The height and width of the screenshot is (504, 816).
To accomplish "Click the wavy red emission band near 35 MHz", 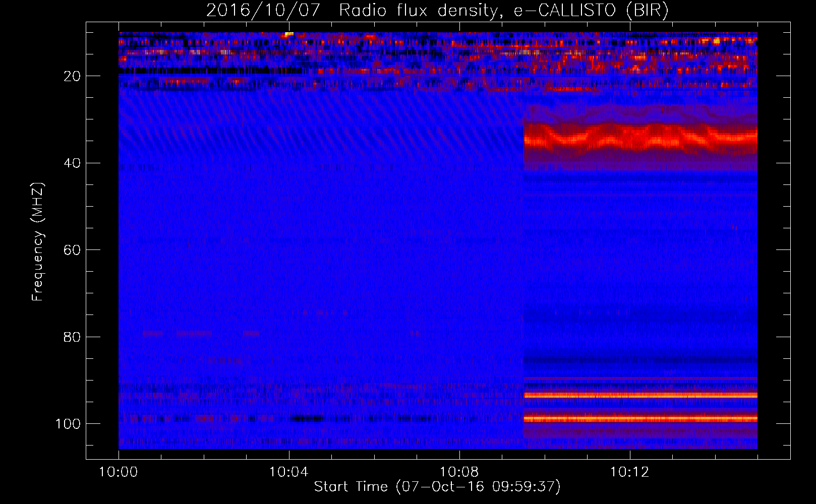I will [640, 137].
